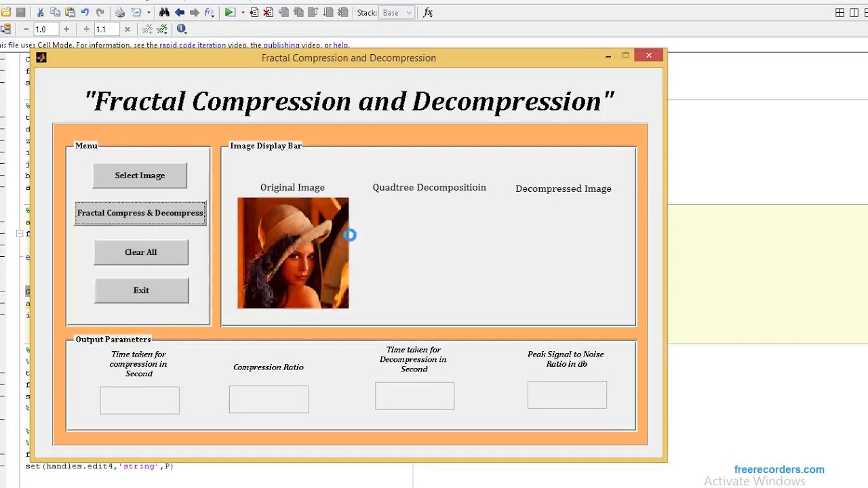Open the show functions fx dropdown icon
Image resolution: width=868 pixels, height=488 pixels.
209,13
